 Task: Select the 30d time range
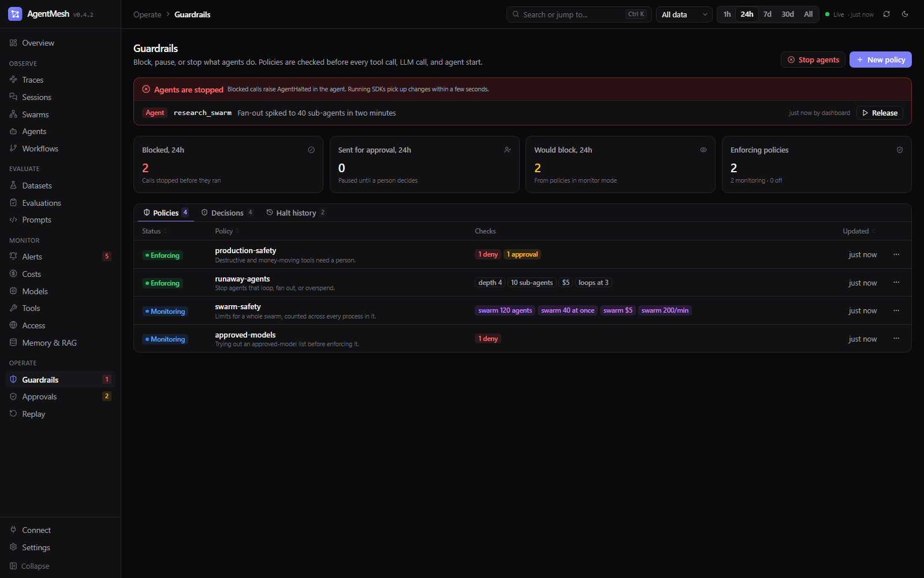coord(788,14)
